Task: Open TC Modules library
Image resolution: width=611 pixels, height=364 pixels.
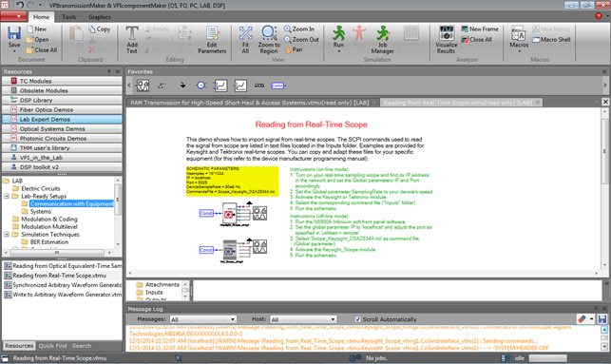Action: (62, 81)
